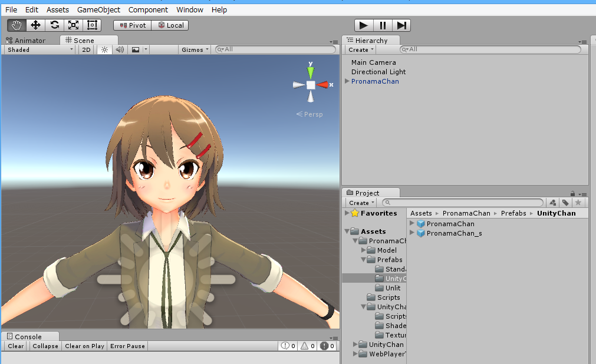This screenshot has width=596, height=364.
Task: Click the Clear console button
Action: [x=16, y=346]
